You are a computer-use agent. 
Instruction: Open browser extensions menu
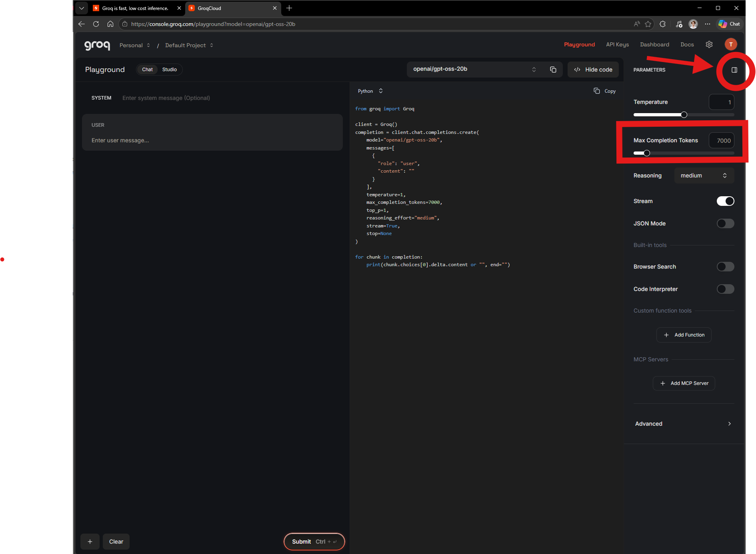coord(663,24)
